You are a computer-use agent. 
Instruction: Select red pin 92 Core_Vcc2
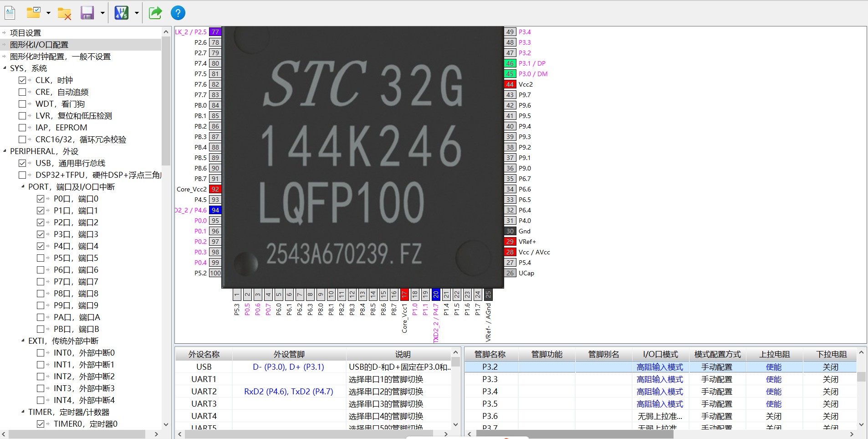(215, 189)
